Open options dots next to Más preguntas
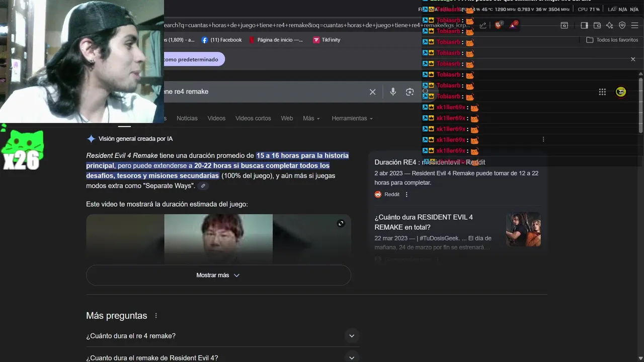 pyautogui.click(x=156, y=316)
